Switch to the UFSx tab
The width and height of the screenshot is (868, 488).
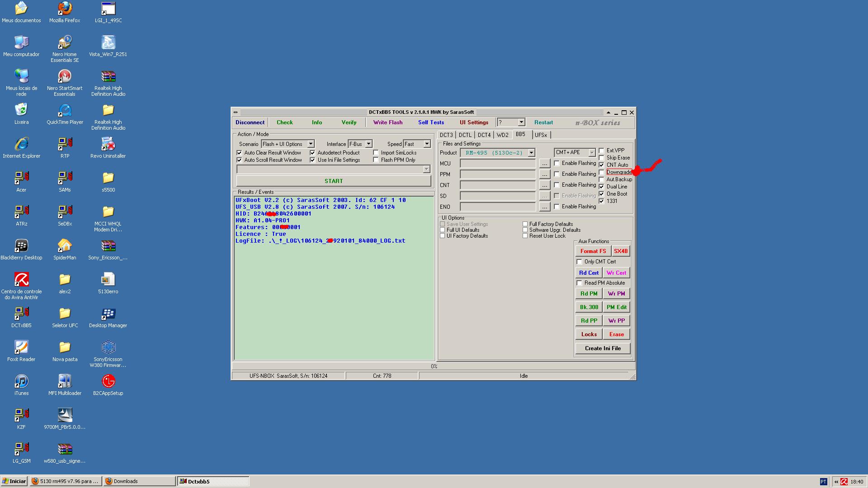coord(541,135)
